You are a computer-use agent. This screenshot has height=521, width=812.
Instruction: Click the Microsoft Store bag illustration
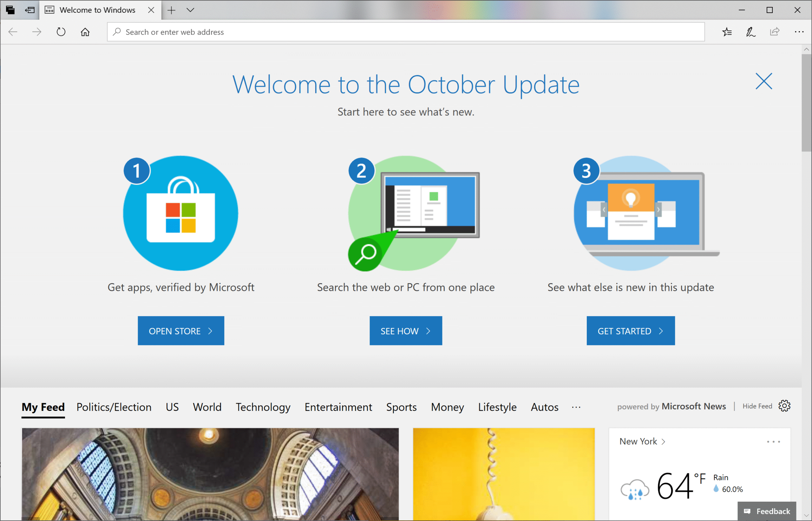coord(181,213)
